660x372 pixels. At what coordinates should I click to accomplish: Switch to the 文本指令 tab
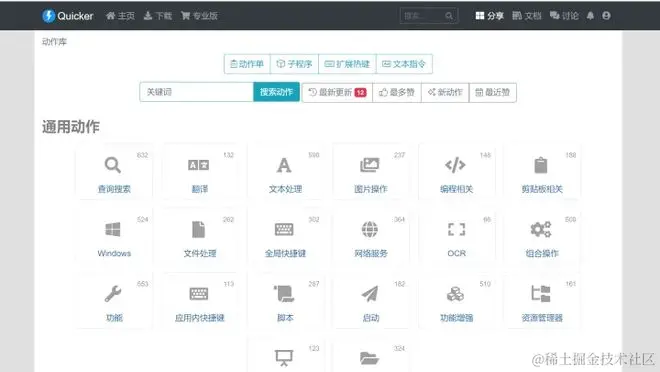tap(404, 64)
